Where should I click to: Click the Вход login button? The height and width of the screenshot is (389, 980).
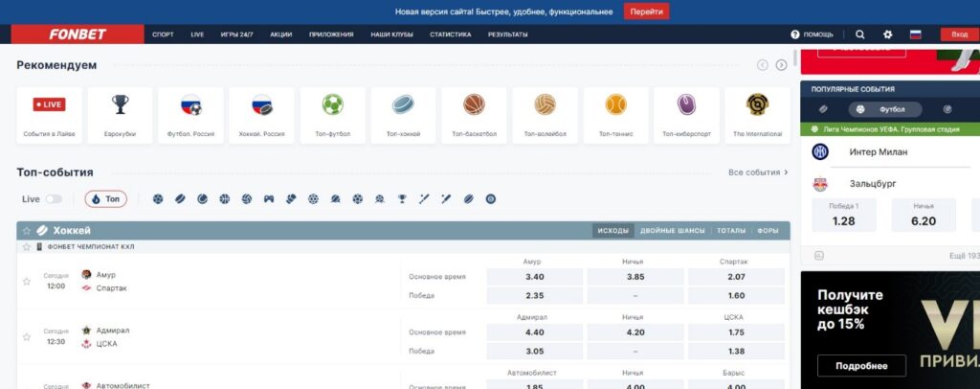tap(959, 34)
